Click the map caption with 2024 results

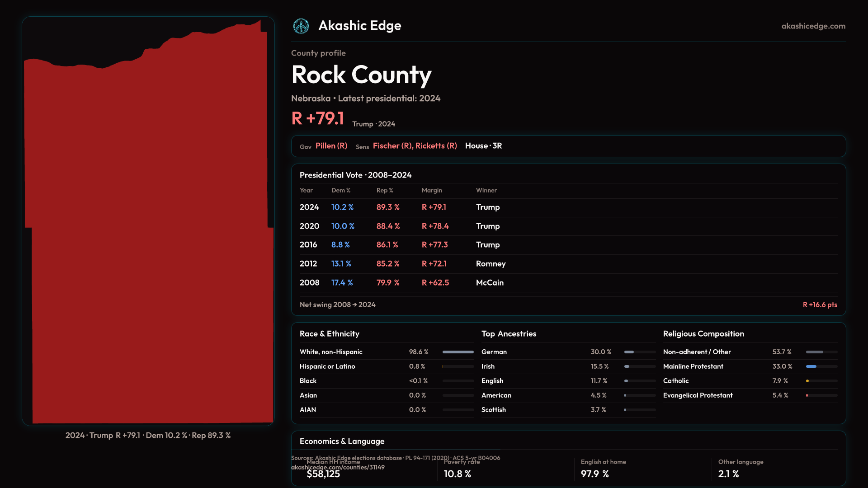tap(148, 436)
